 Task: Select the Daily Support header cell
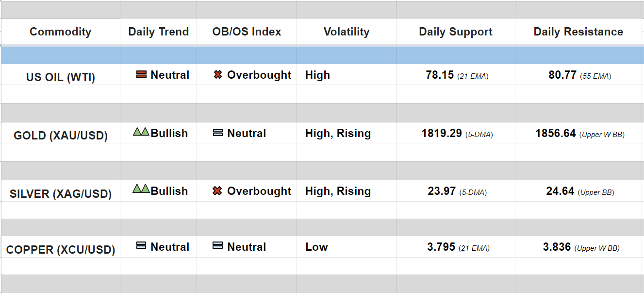click(x=455, y=32)
